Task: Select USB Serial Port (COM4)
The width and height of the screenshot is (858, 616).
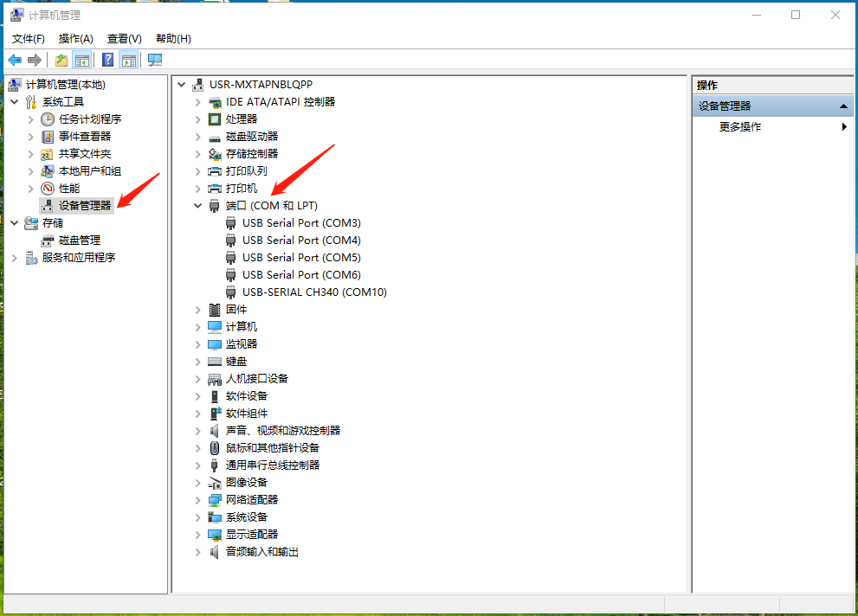Action: [x=301, y=241]
